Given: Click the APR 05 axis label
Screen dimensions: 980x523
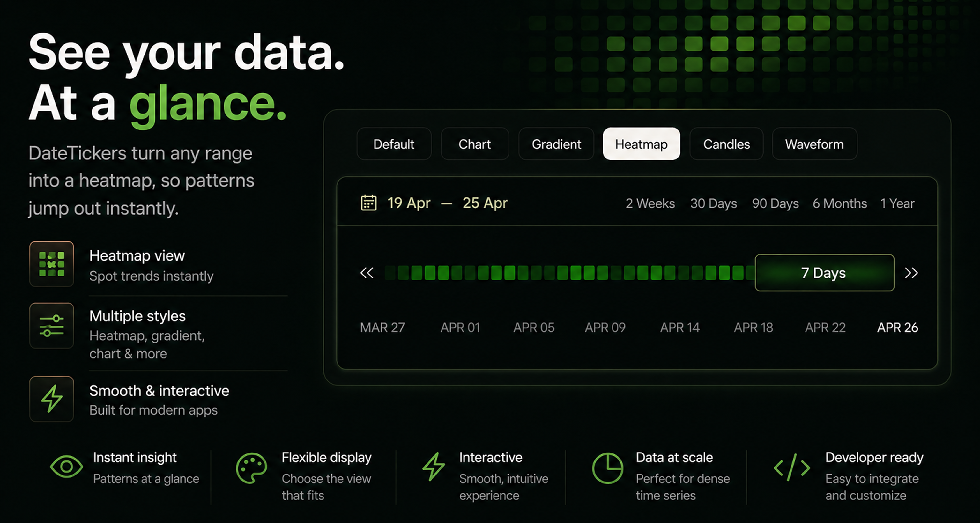Looking at the screenshot, I should [534, 328].
